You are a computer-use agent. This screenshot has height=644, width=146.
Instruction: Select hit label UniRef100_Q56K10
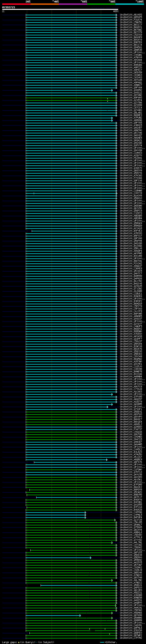point(131,198)
